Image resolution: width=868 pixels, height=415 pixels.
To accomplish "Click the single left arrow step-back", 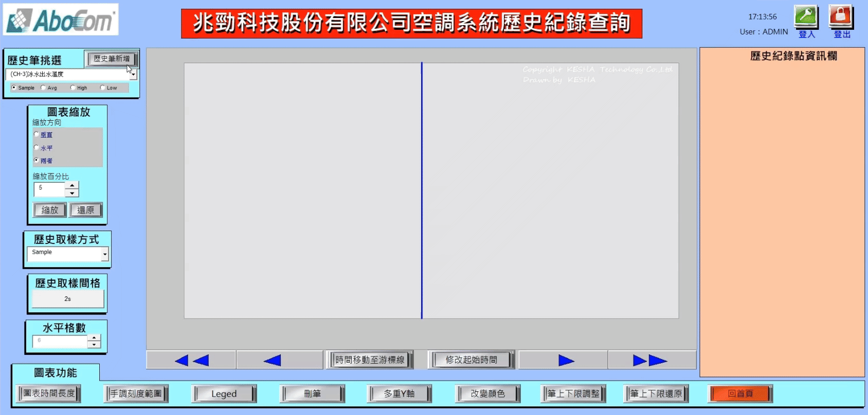I will pos(272,360).
